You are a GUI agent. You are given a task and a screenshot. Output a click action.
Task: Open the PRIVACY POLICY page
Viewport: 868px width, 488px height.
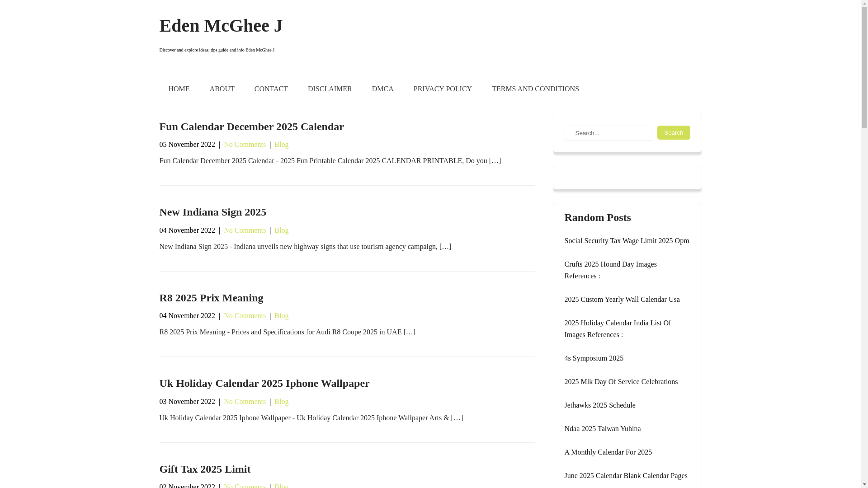442,89
